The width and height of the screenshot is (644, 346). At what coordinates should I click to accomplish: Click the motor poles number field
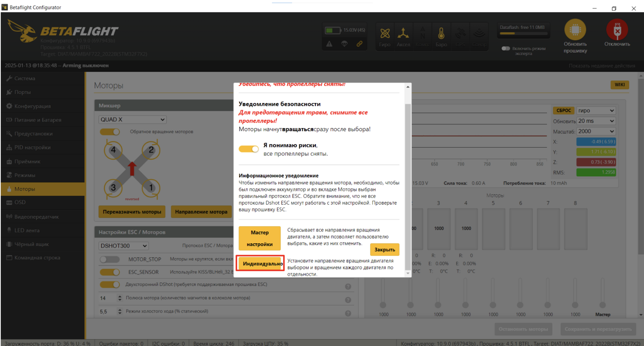tap(107, 298)
